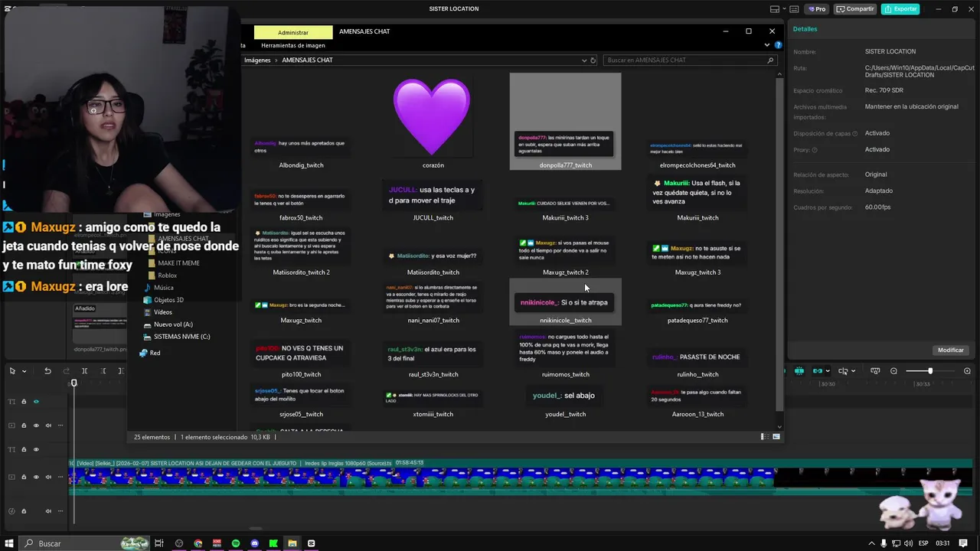Open Herramientas de imagen tab
Screen dimensions: 980x551
click(293, 45)
